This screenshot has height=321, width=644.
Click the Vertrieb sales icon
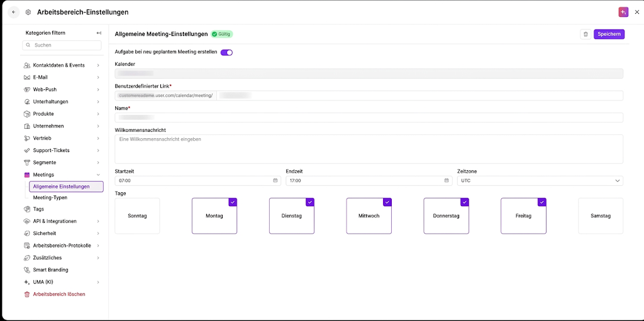(27, 138)
